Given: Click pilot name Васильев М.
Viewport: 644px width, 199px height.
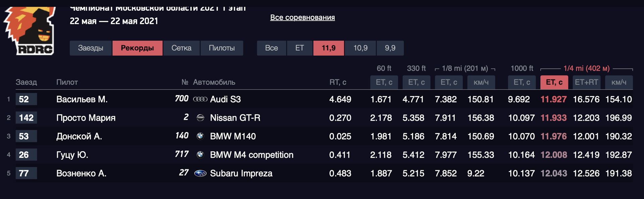Looking at the screenshot, I should [82, 99].
